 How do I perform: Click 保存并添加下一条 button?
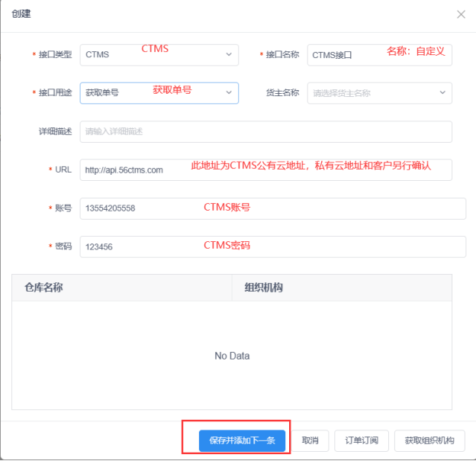tap(242, 440)
